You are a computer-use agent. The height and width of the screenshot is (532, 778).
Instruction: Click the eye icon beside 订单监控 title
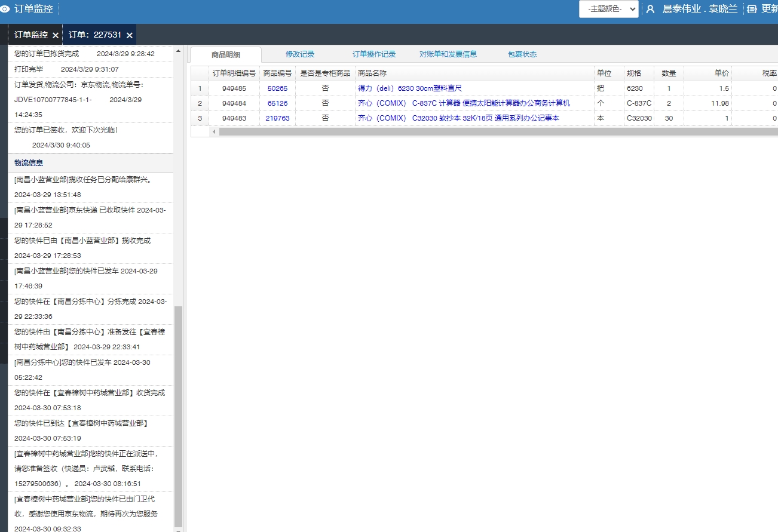tap(5, 9)
